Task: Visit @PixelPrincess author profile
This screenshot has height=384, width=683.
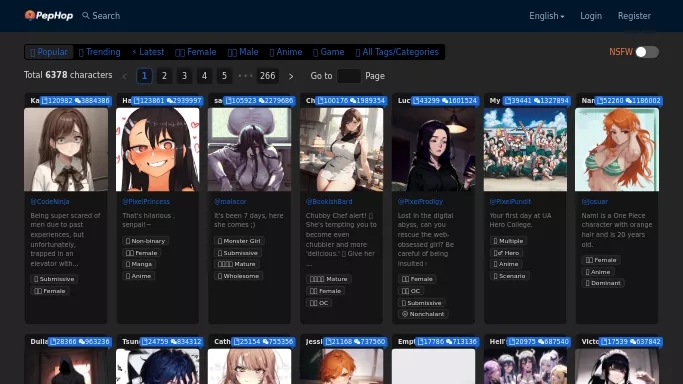Action: [x=146, y=202]
